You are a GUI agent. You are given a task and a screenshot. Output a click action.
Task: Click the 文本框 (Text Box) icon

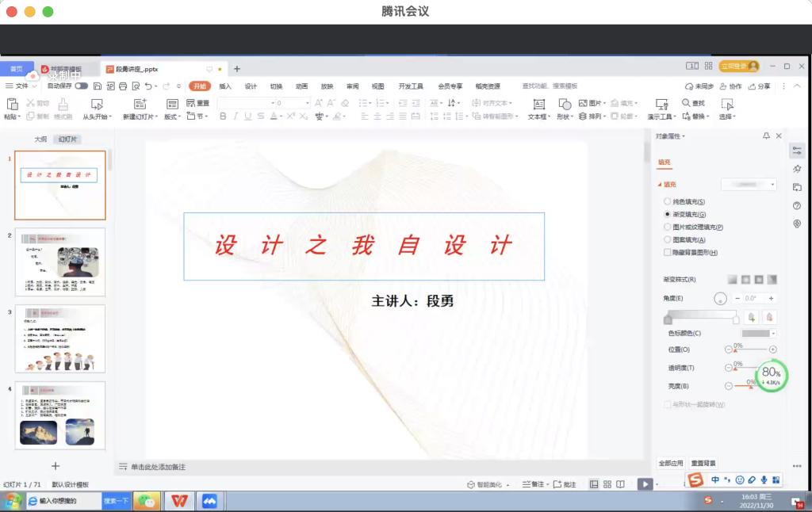[x=538, y=104]
